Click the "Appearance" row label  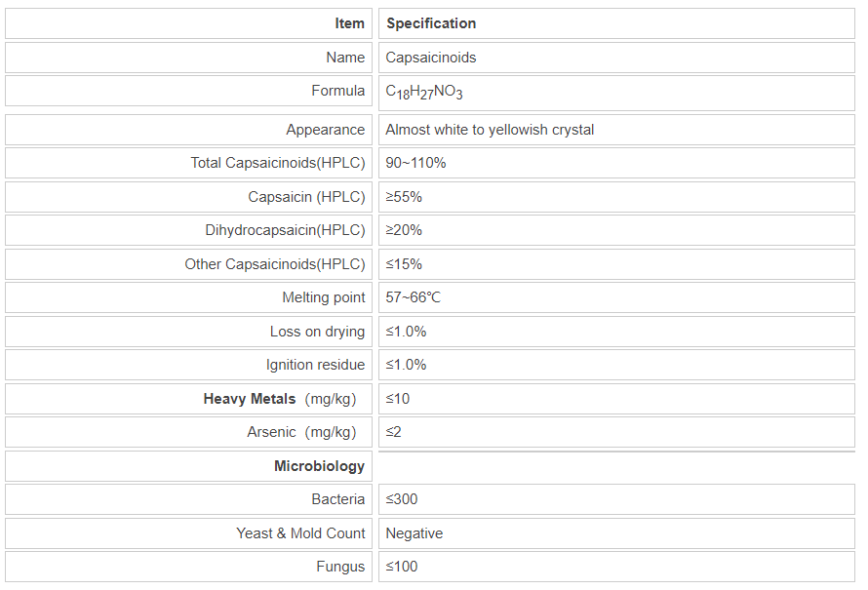pyautogui.click(x=325, y=130)
